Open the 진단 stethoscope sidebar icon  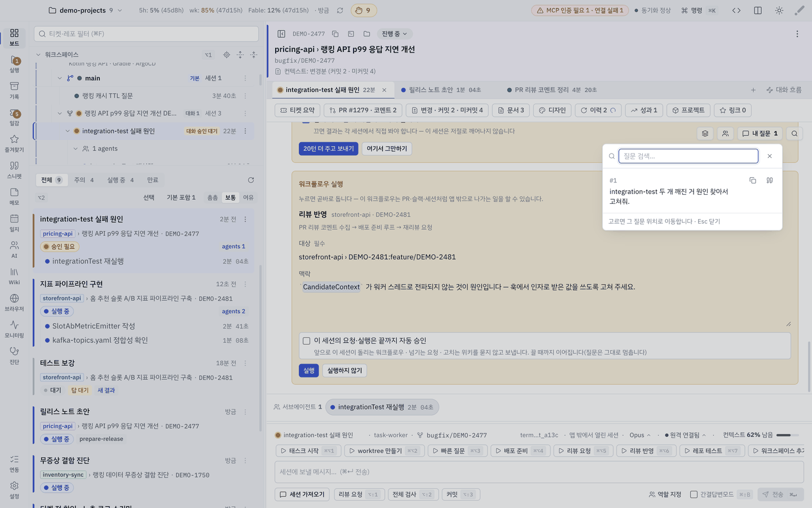[14, 356]
